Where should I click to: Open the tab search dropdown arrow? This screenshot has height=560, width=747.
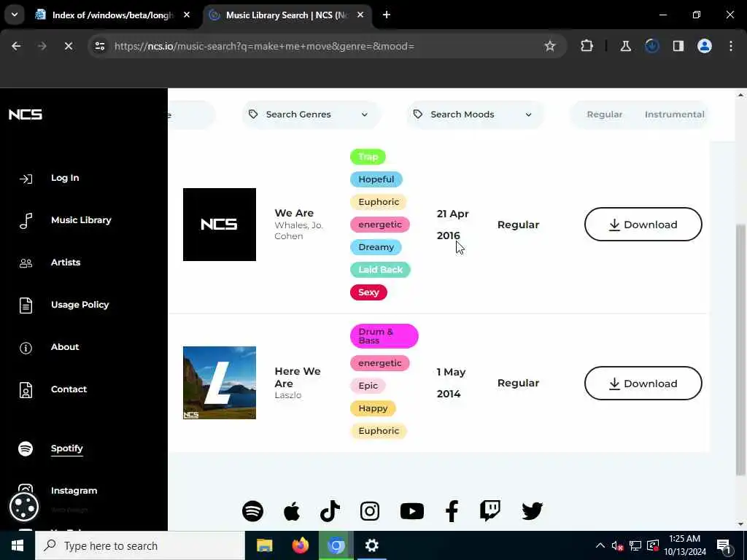pyautogui.click(x=15, y=15)
